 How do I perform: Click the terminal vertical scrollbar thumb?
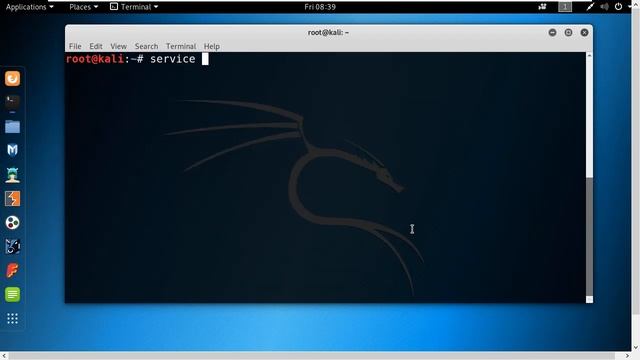(589, 237)
